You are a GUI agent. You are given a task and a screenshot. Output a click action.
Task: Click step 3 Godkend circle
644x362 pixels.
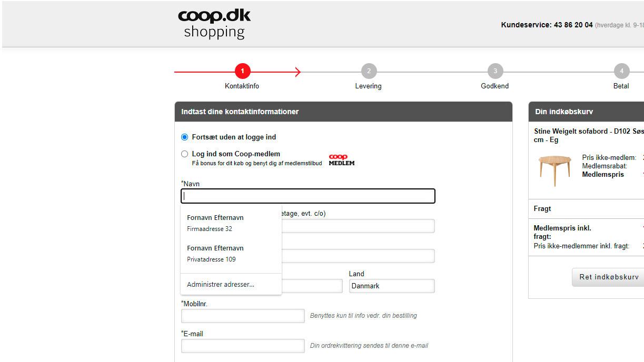[x=495, y=71]
